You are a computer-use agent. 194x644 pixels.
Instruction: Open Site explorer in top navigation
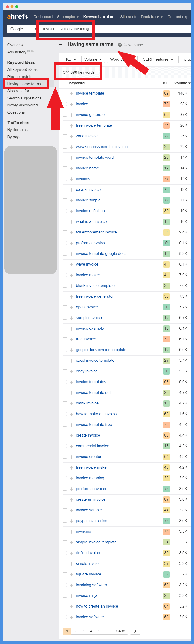click(68, 17)
